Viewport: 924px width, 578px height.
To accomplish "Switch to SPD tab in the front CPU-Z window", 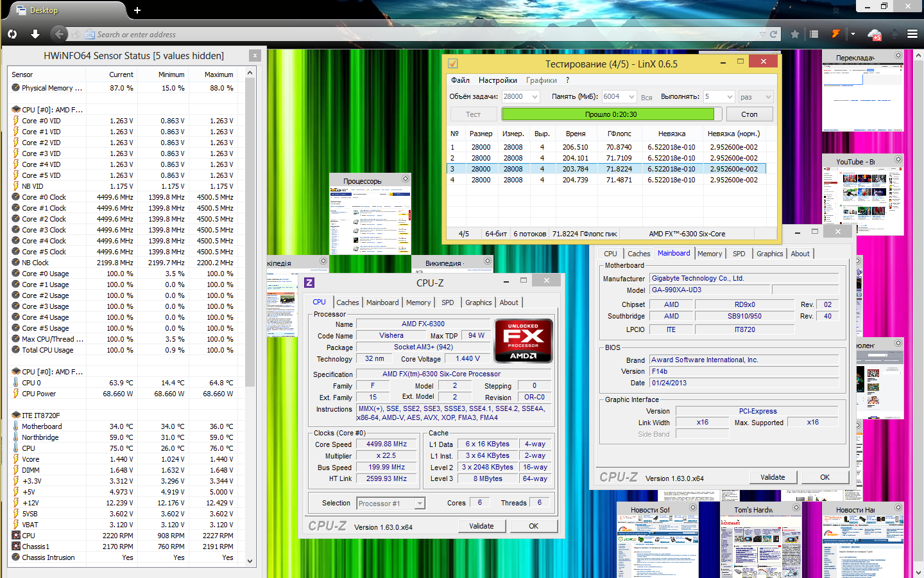I will (x=447, y=302).
